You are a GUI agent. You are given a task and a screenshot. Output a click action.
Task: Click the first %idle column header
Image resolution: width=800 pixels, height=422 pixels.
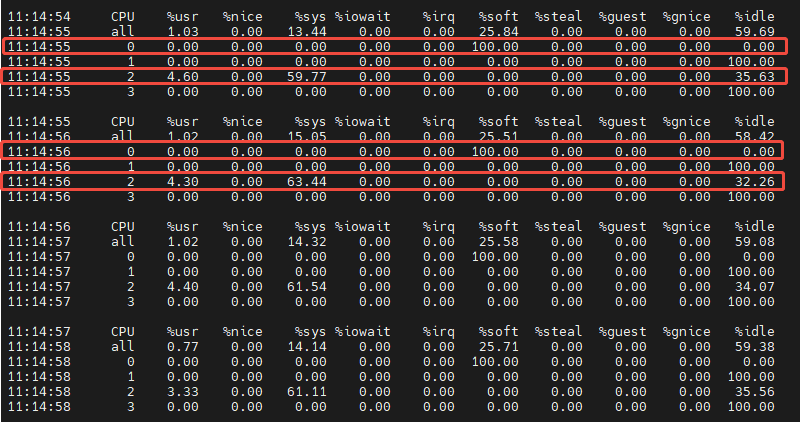point(755,17)
